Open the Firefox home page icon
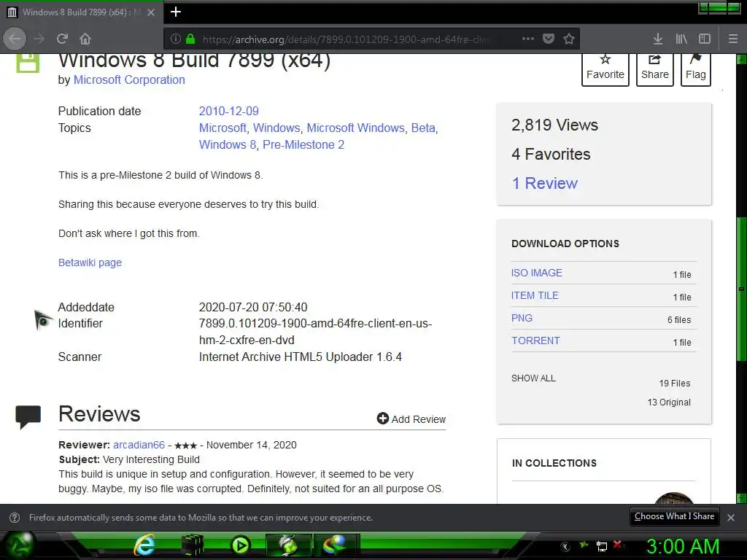This screenshot has width=747, height=560. coord(85,39)
